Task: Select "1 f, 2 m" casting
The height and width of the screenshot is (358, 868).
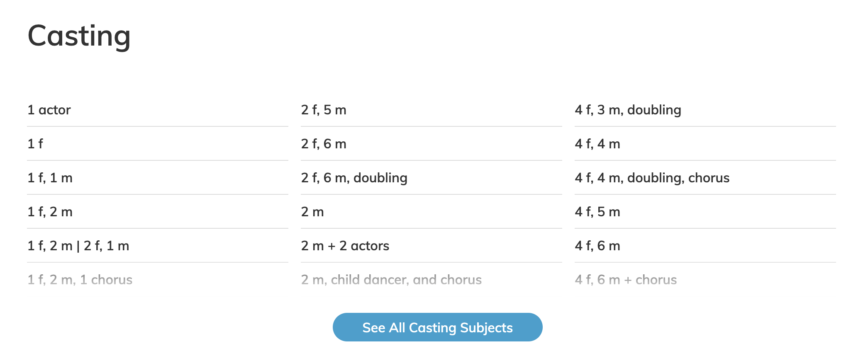Action: coord(50,212)
